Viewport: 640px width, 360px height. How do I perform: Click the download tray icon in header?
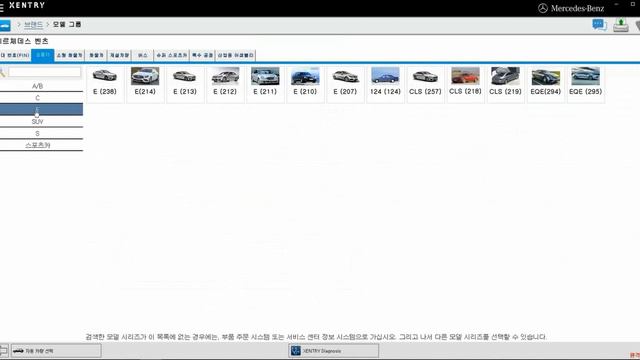point(621,25)
